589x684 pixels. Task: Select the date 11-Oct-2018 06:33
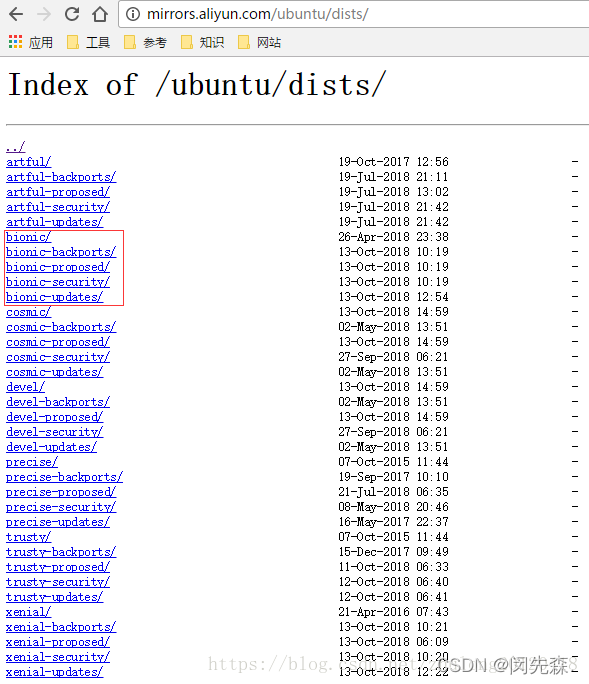point(394,567)
